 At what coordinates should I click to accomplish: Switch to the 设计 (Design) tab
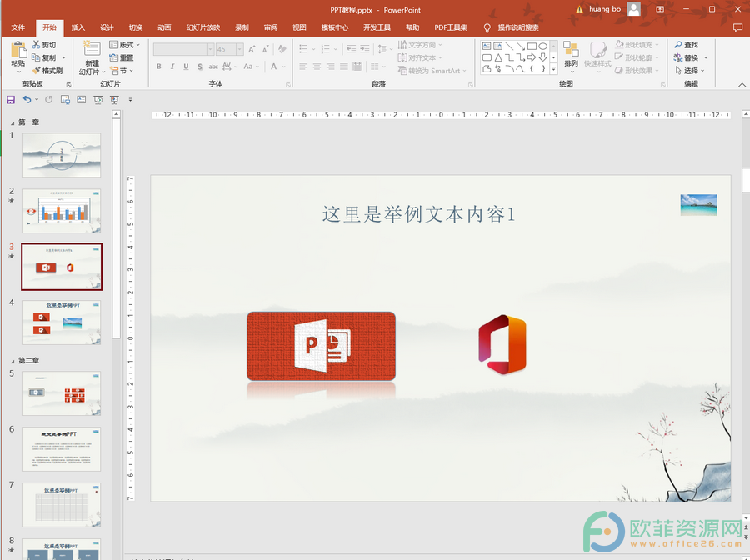[x=107, y=27]
